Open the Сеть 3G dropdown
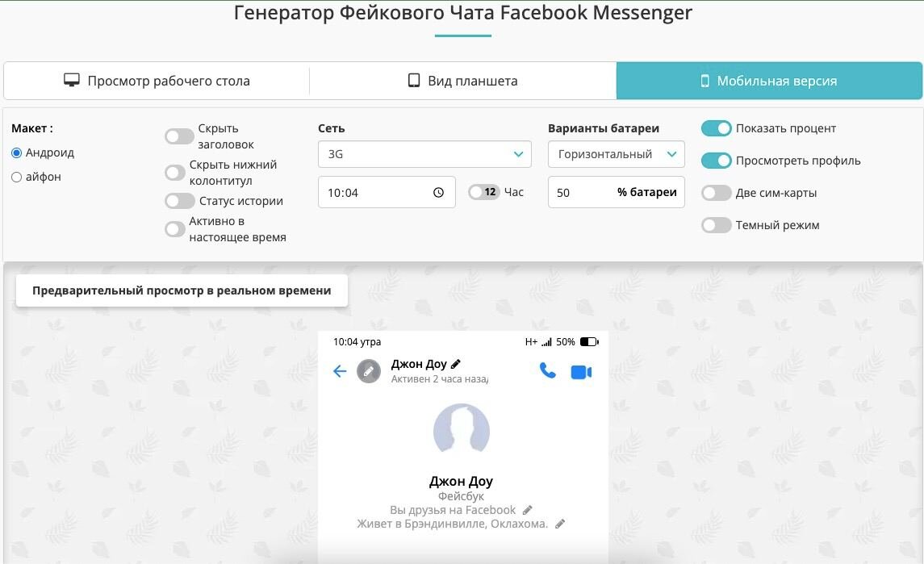The height and width of the screenshot is (564, 924). click(x=424, y=154)
